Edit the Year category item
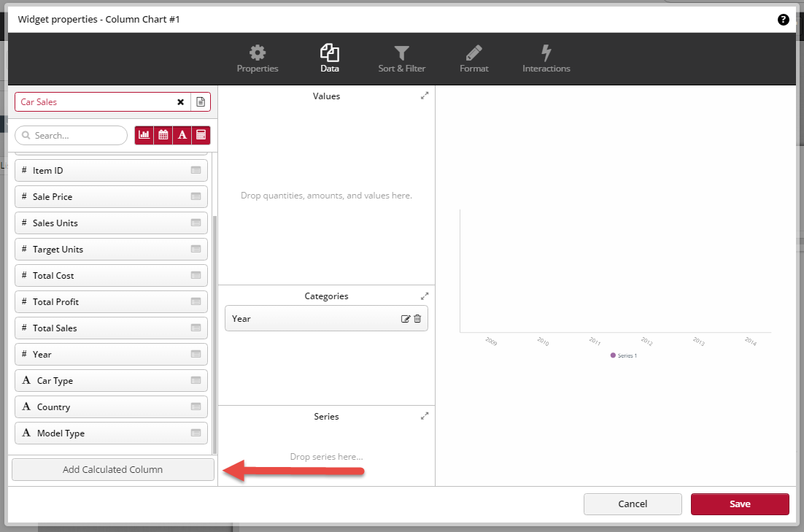 click(406, 319)
